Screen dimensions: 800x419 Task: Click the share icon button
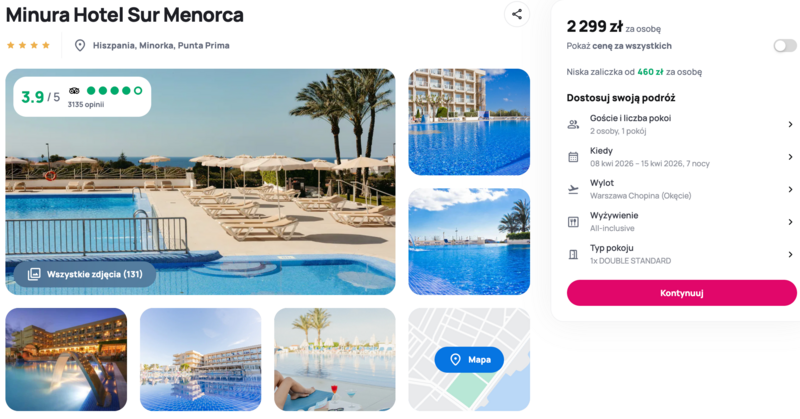pyautogui.click(x=517, y=14)
